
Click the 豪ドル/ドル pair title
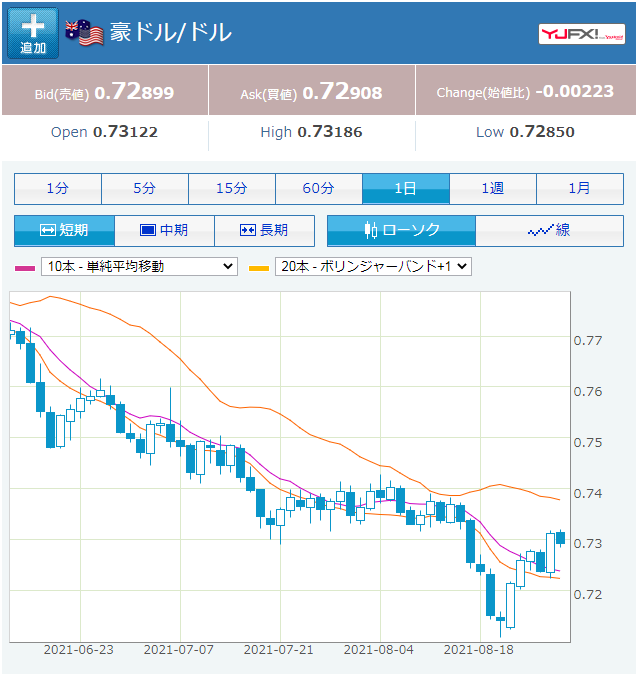point(171,33)
